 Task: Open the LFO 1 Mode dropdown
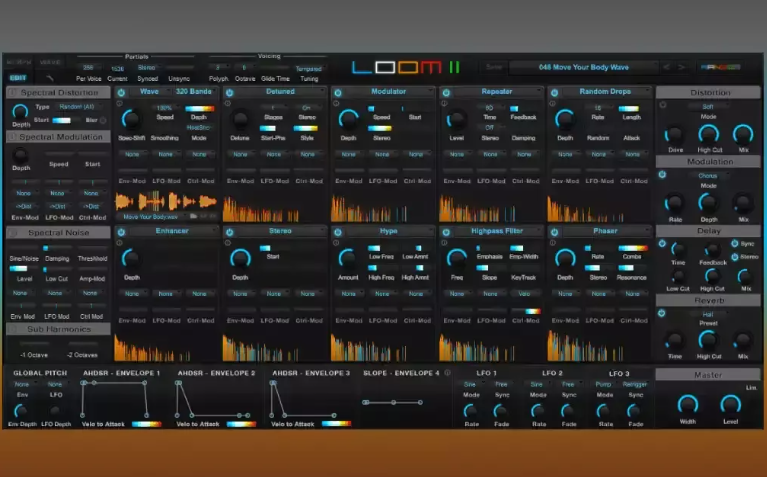coord(470,383)
